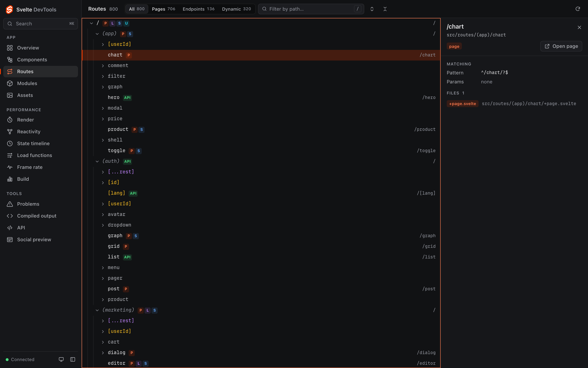View the Frame rate monitor
588x368 pixels.
[41, 167]
